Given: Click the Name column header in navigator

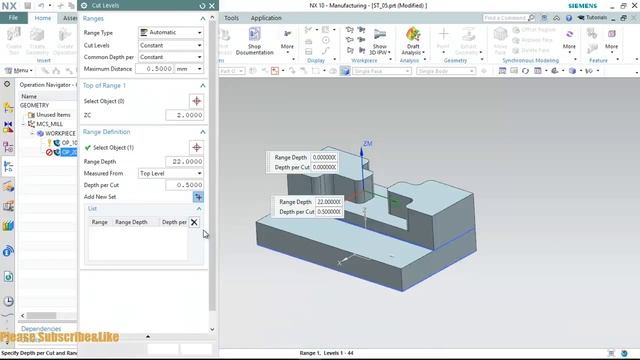Looking at the screenshot, I should pyautogui.click(x=47, y=96).
